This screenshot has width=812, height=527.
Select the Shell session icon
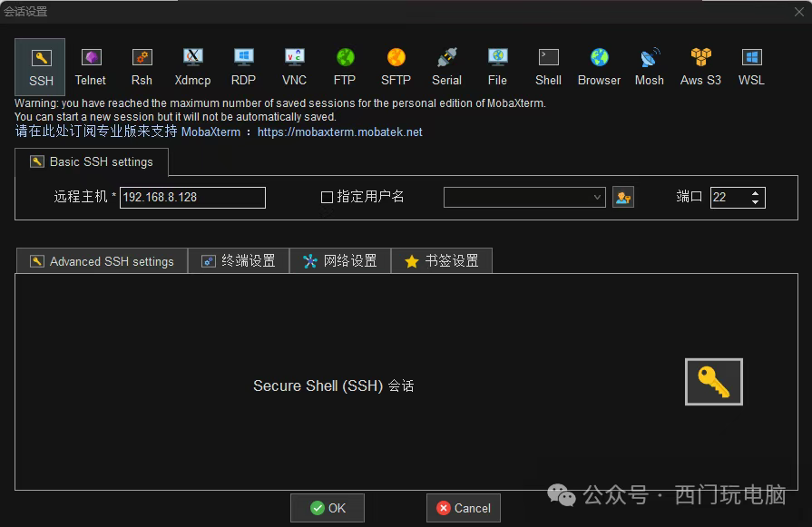click(x=548, y=67)
